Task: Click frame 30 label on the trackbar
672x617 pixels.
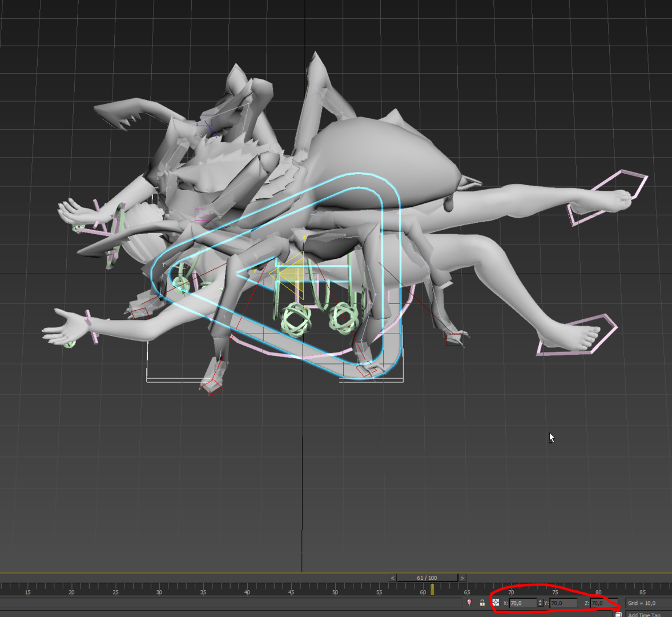Action: [159, 592]
